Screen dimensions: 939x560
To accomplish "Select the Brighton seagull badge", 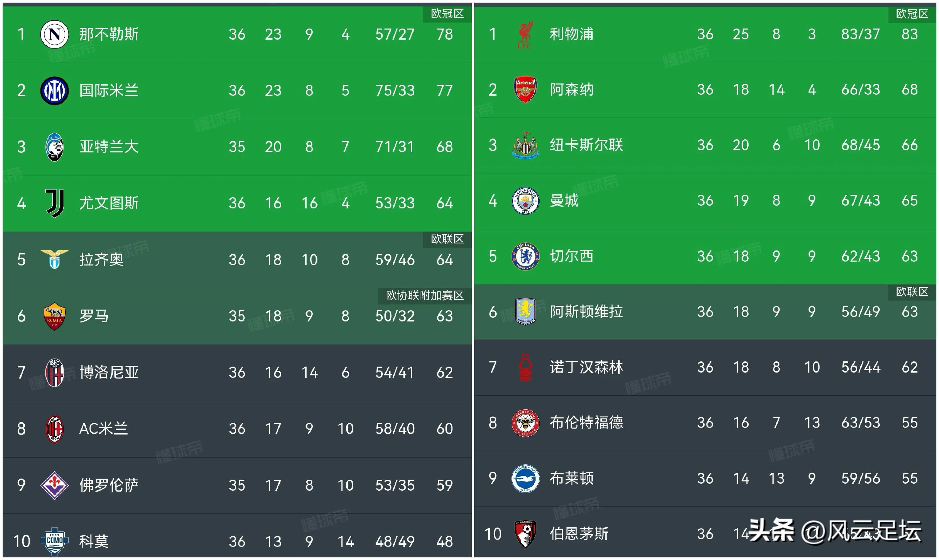I will tap(525, 478).
